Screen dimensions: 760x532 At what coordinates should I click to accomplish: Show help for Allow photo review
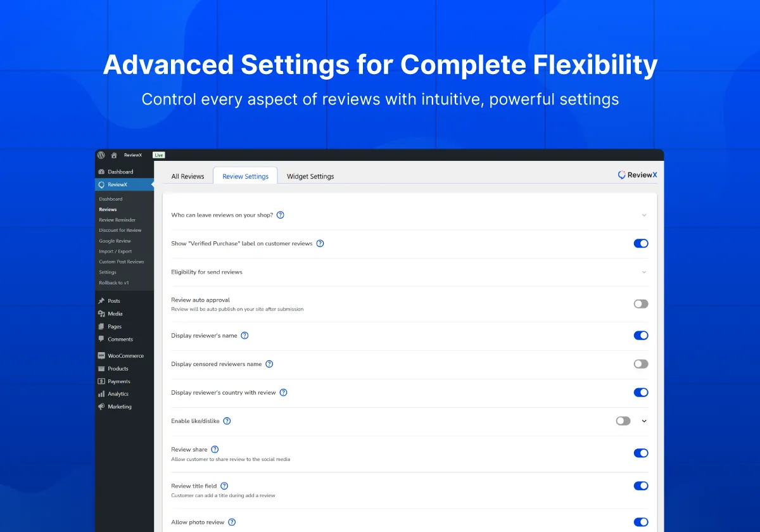pyautogui.click(x=232, y=522)
